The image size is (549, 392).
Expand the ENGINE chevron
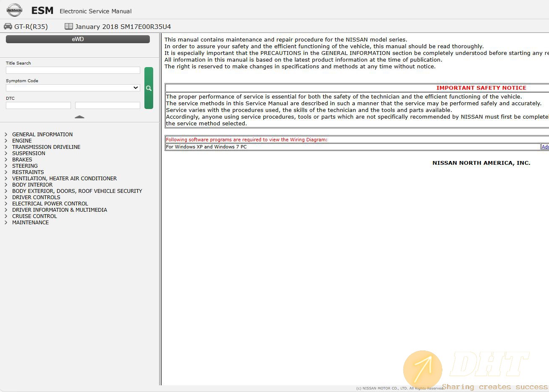pyautogui.click(x=6, y=140)
